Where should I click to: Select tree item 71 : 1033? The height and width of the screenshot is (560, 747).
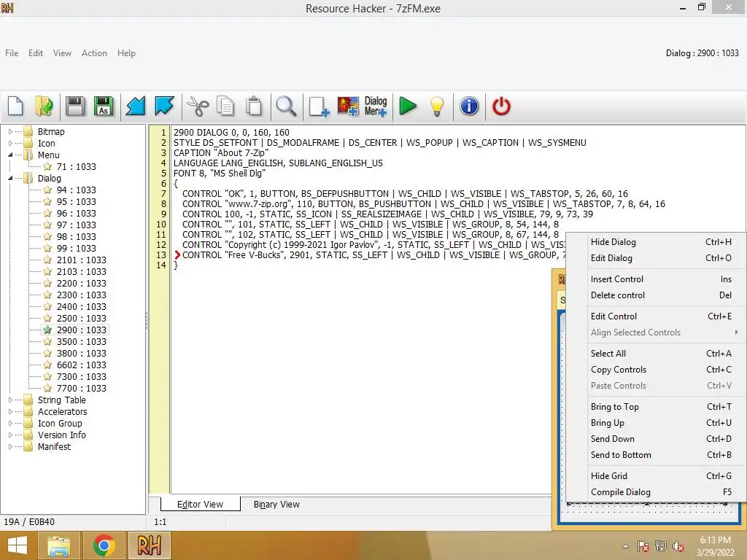tap(76, 167)
